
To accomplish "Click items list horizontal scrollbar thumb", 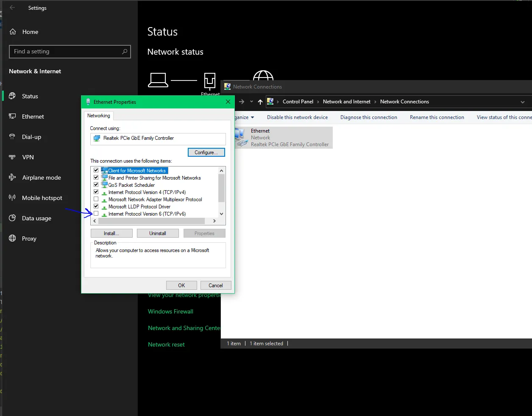I will coord(151,221).
